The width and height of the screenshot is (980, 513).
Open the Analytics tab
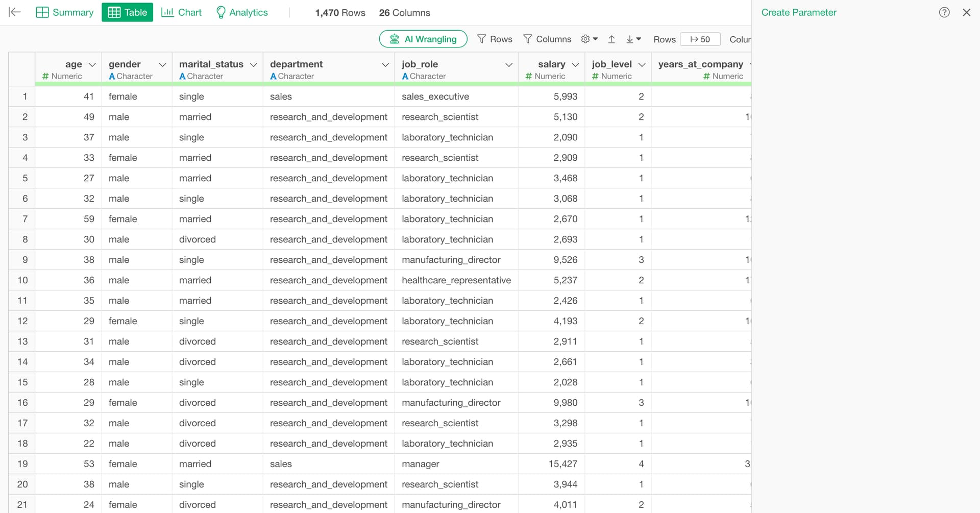coord(242,12)
